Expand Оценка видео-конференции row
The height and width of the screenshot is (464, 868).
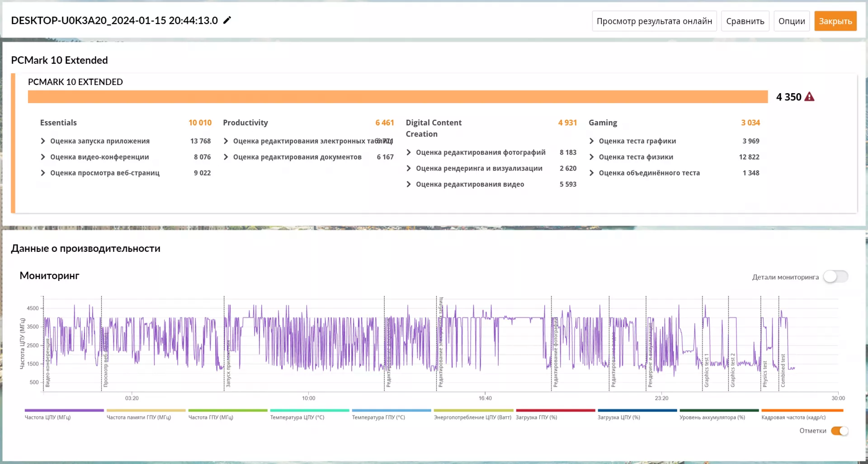(125, 157)
